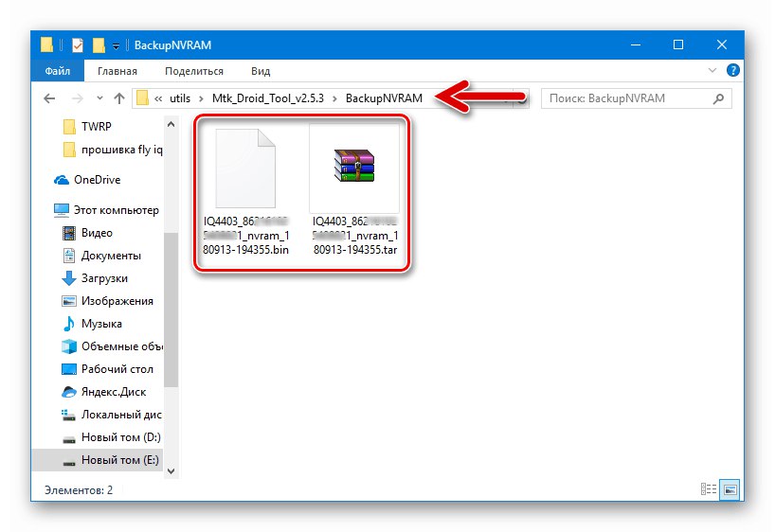
Task: Click the window folder system icon
Action: pos(46,44)
